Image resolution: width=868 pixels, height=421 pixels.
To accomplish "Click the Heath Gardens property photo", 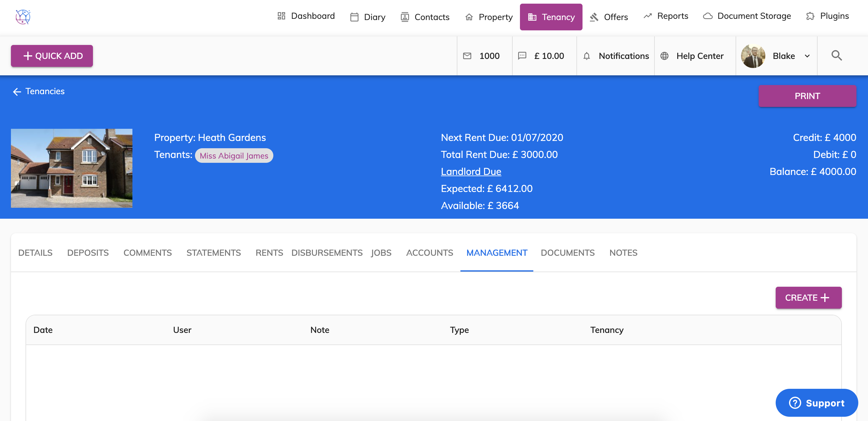I will [x=71, y=168].
